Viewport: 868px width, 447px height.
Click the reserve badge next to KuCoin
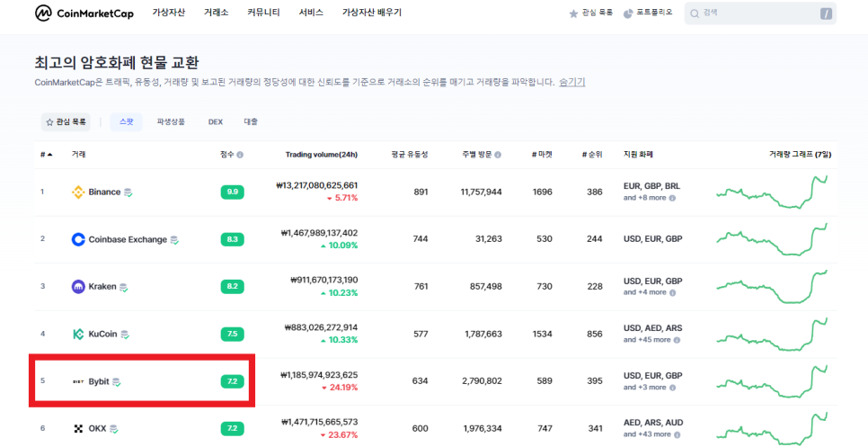(x=125, y=335)
